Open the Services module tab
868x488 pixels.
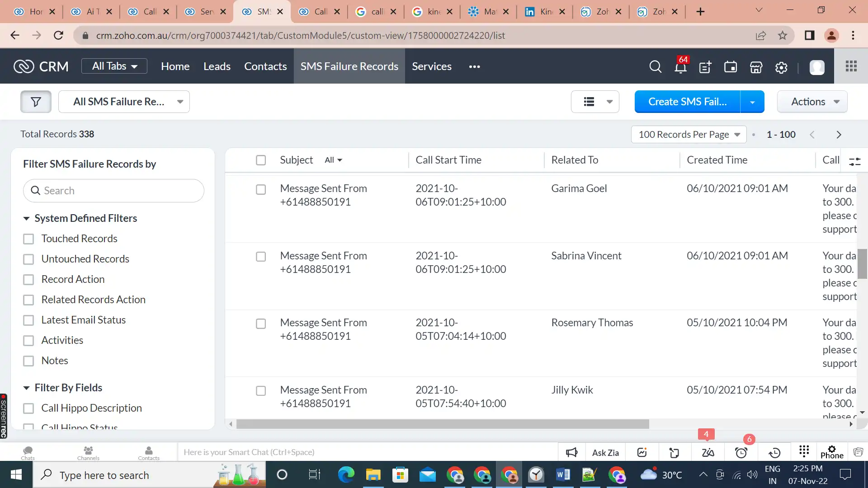[x=432, y=66]
